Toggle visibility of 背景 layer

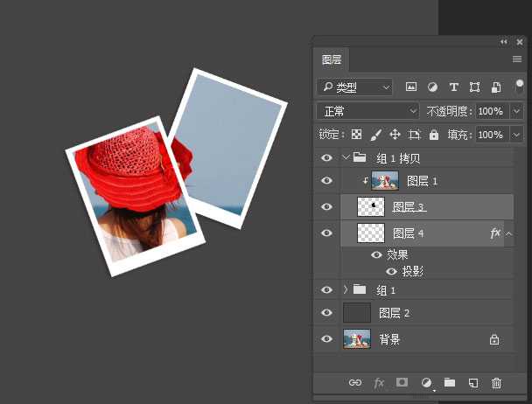pos(326,339)
